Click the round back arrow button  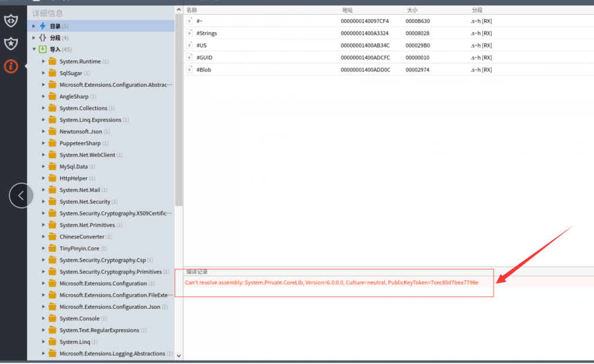pos(21,196)
